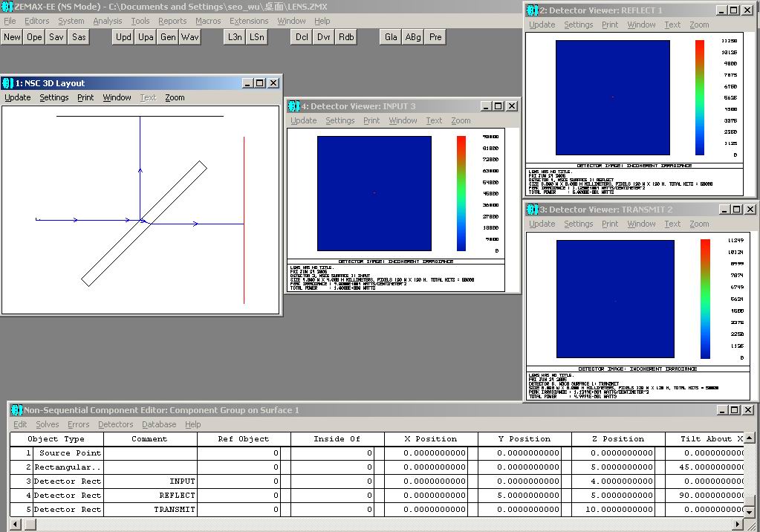The height and width of the screenshot is (532, 760).
Task: Open the Detectors menu in Component Editor
Action: 115,424
